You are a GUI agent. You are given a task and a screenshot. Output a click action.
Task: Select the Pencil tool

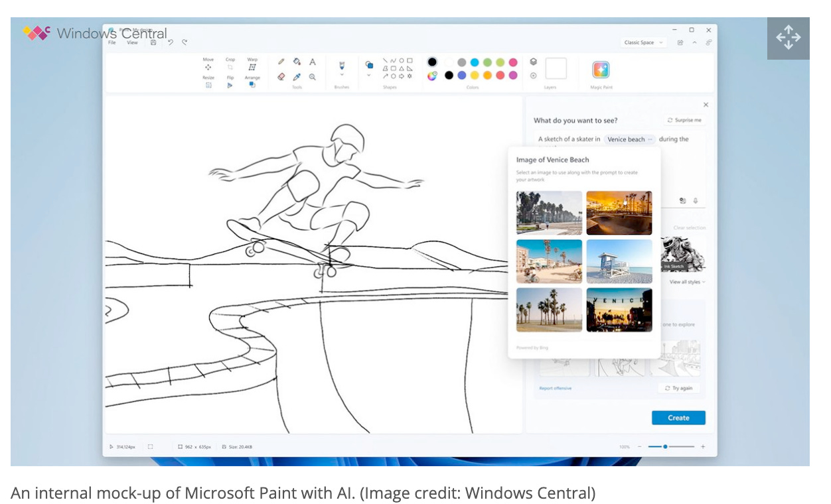tap(281, 62)
